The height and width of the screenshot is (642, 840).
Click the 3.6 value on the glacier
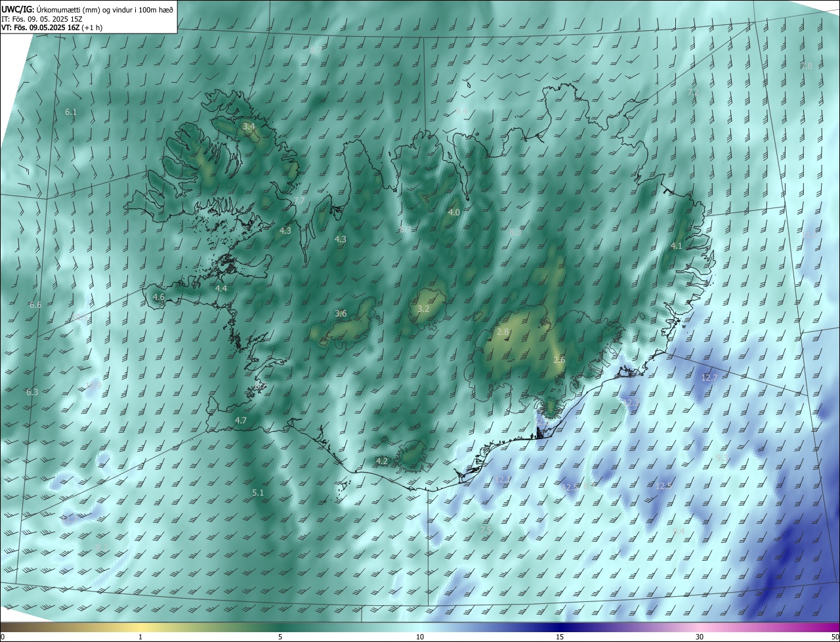pyautogui.click(x=341, y=314)
